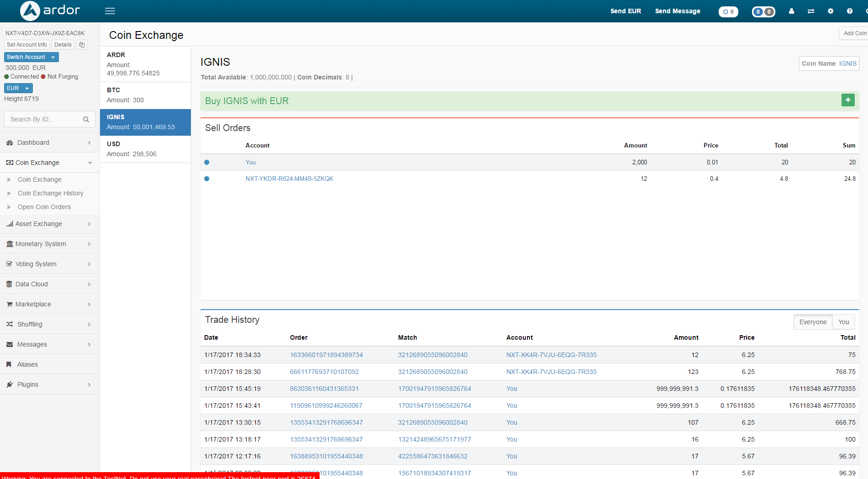This screenshot has width=868, height=479.
Task: Click the transfer arrows icon in the header
Action: [811, 11]
